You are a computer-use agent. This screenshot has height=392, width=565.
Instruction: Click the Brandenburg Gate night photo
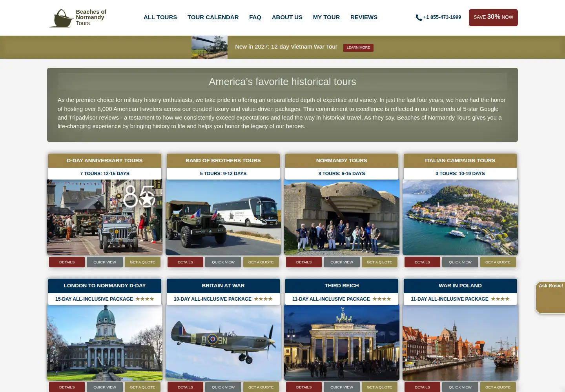tap(342, 343)
